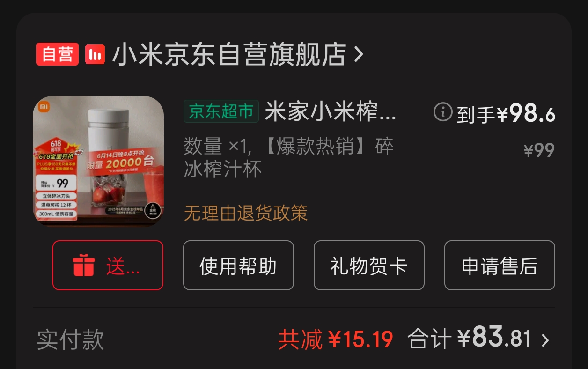
Task: Tap the 共减 ¥15.19 discount amount
Action: pos(336,339)
